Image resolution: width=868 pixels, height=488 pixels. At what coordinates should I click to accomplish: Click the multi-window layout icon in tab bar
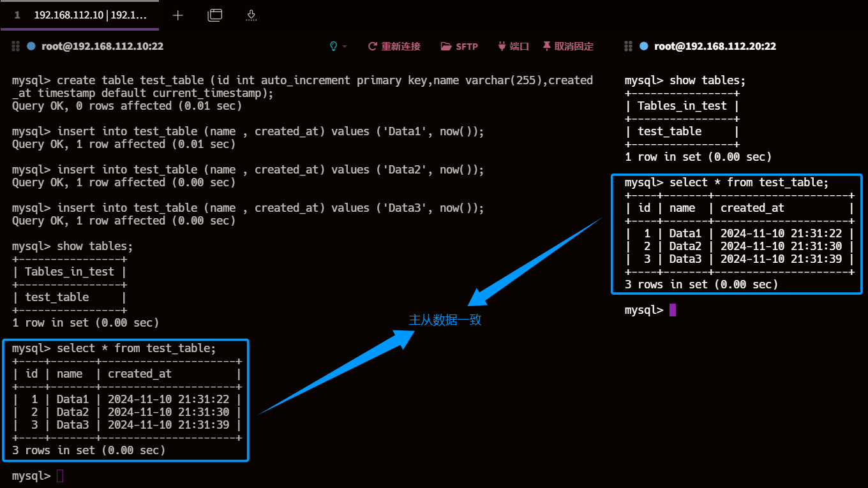215,15
